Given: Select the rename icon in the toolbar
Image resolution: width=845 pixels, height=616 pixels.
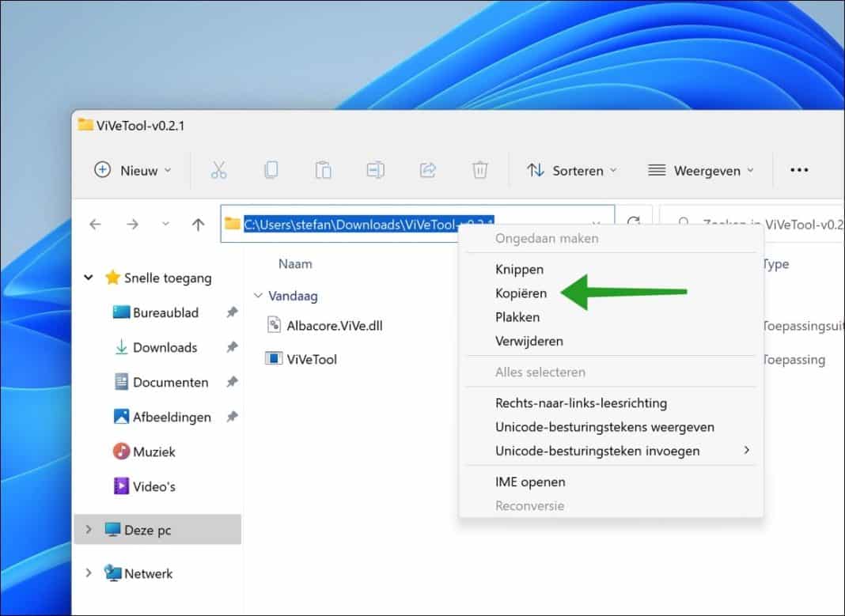Looking at the screenshot, I should point(375,169).
